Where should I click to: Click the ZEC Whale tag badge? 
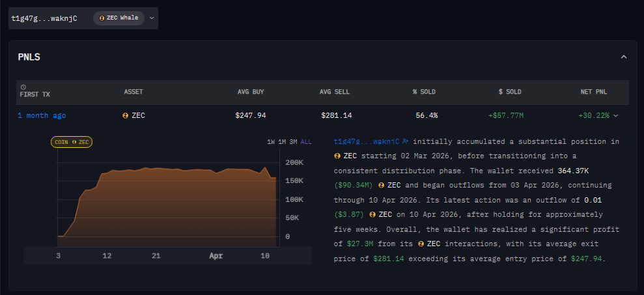pyautogui.click(x=119, y=18)
